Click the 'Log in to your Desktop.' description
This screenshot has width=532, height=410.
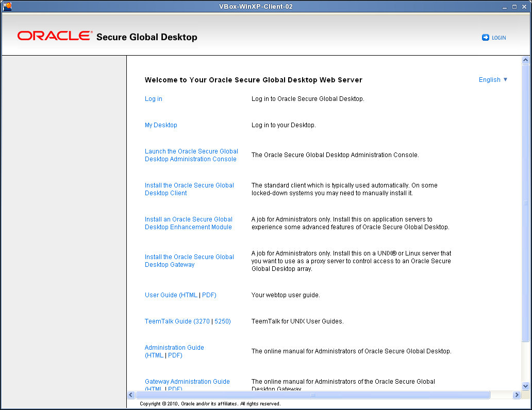tap(284, 125)
